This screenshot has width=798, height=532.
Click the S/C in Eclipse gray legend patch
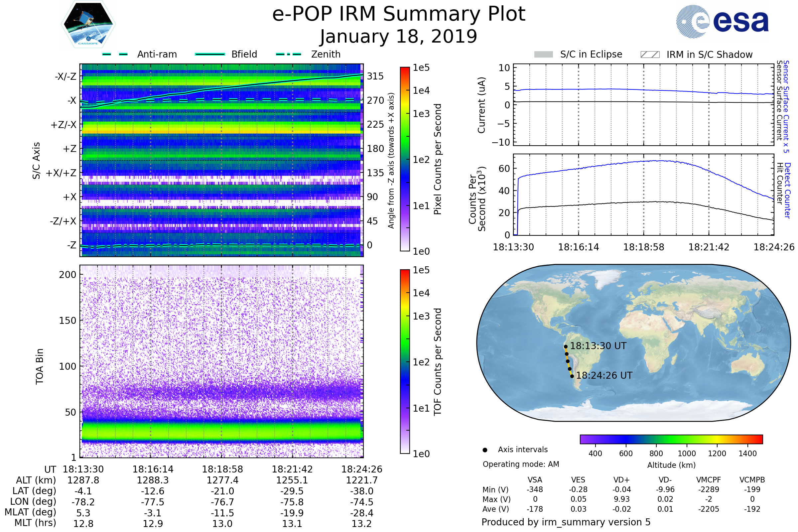(x=543, y=55)
